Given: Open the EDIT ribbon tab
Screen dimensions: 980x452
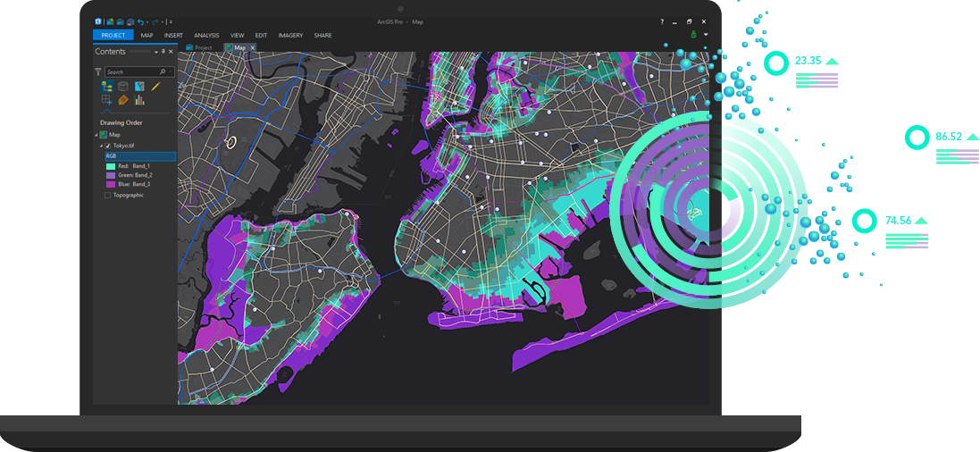Looking at the screenshot, I should (x=261, y=36).
